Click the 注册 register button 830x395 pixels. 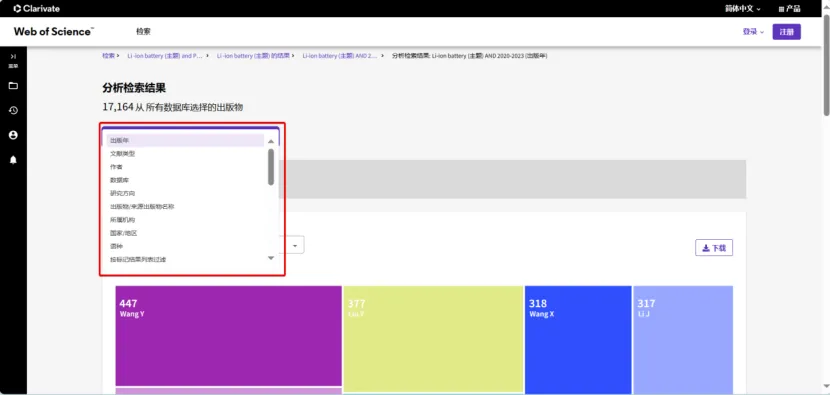click(787, 32)
